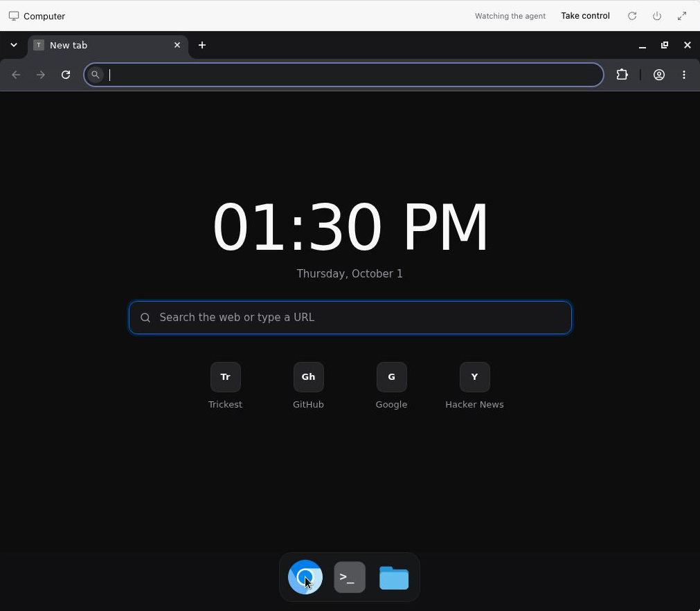Click the 01:30 PM clock display

[350, 227]
